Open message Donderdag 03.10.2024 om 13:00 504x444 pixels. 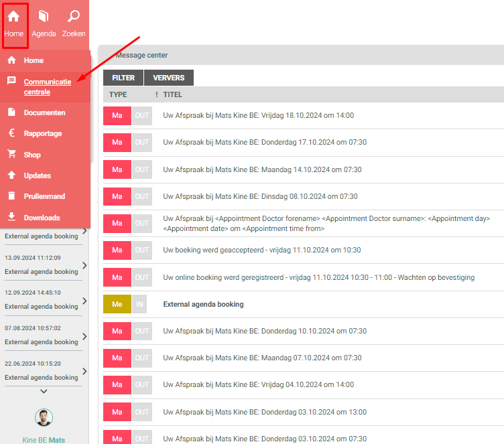[265, 413]
